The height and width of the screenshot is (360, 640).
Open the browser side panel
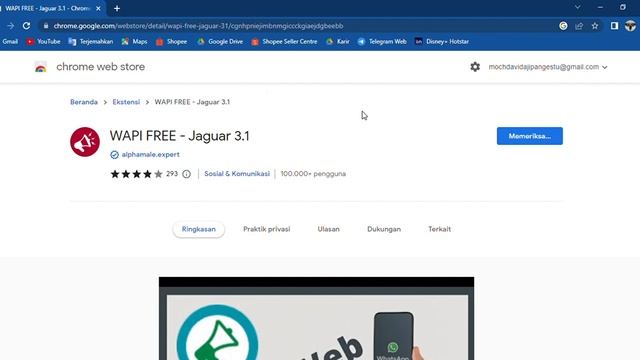614,26
